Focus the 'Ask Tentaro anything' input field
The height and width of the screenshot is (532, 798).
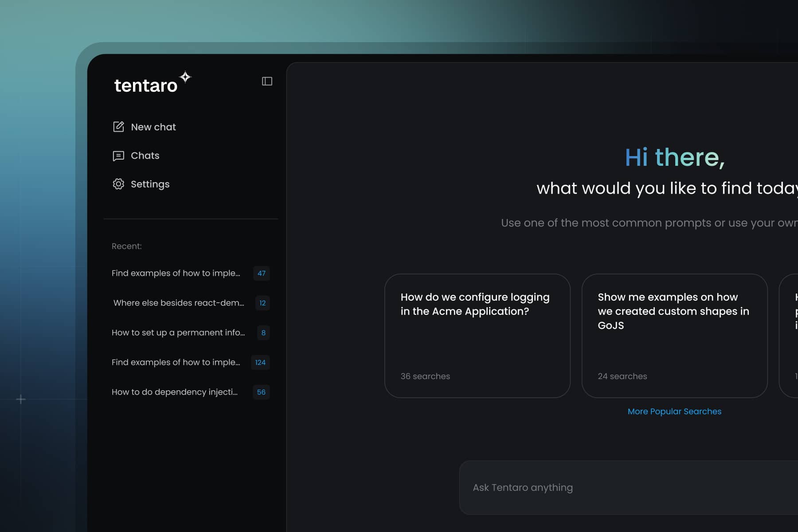[x=629, y=488]
